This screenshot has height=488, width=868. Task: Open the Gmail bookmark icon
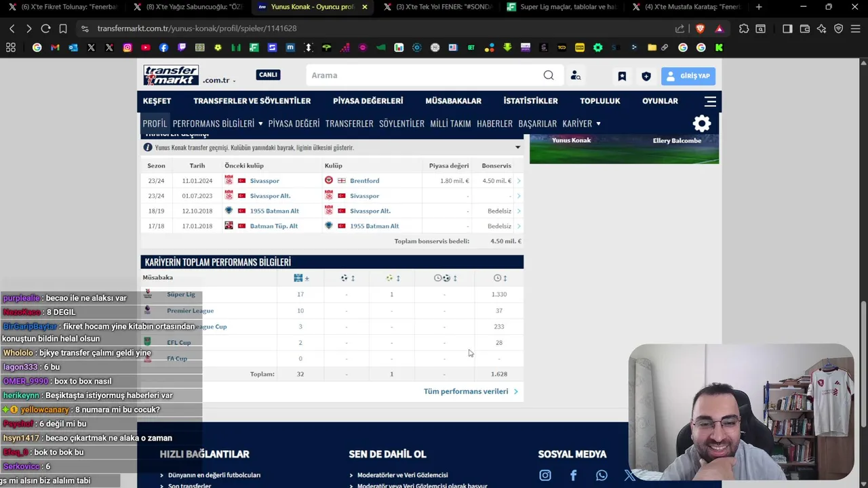click(x=55, y=47)
